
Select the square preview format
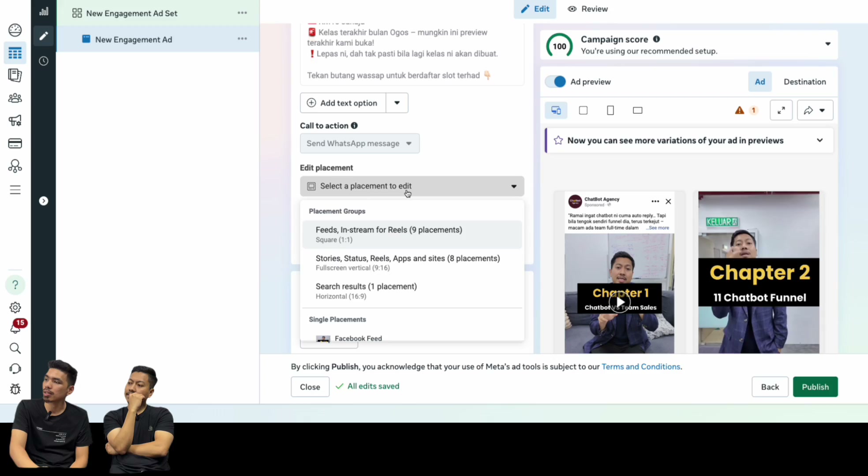pyautogui.click(x=583, y=110)
